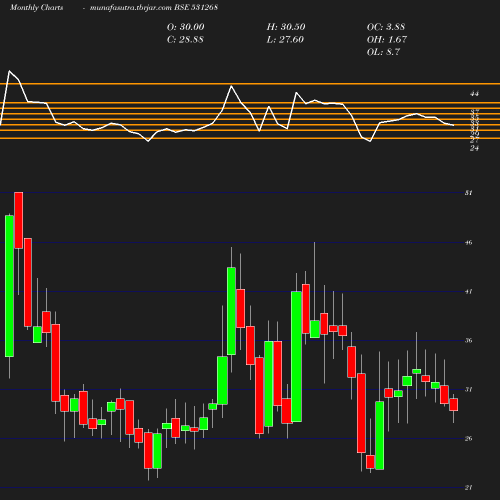Viewport: 500px width, 500px height.
Task: Click the red candle topping at price 51
Action: 19,220
